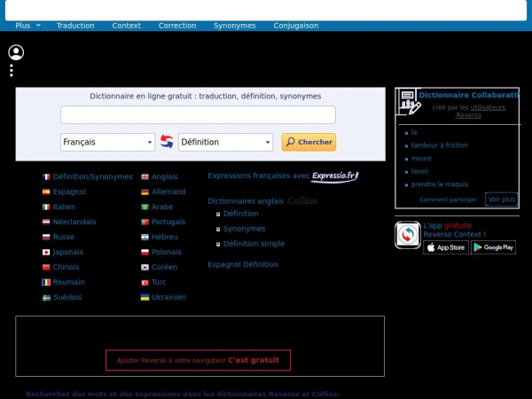532x399 pixels.
Task: Click the Polish flag icon
Action: [145, 252]
